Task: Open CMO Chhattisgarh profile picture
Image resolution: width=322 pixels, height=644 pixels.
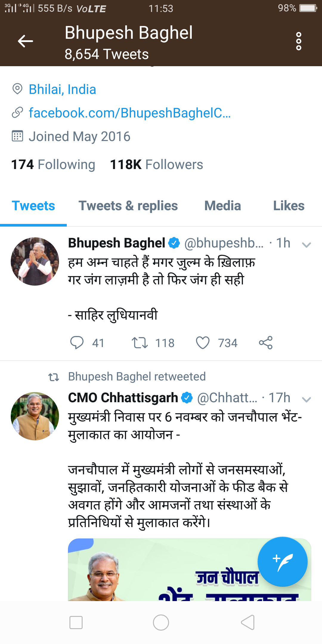Action: tap(35, 416)
